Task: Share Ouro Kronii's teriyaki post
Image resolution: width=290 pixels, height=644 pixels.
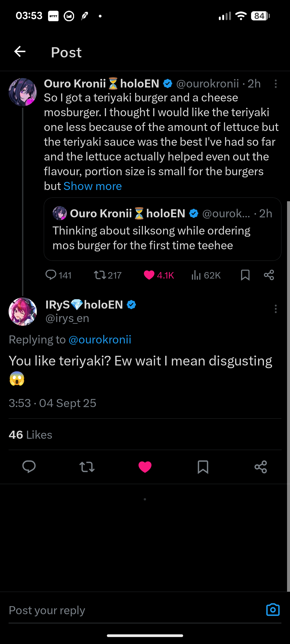Action: tap(269, 275)
